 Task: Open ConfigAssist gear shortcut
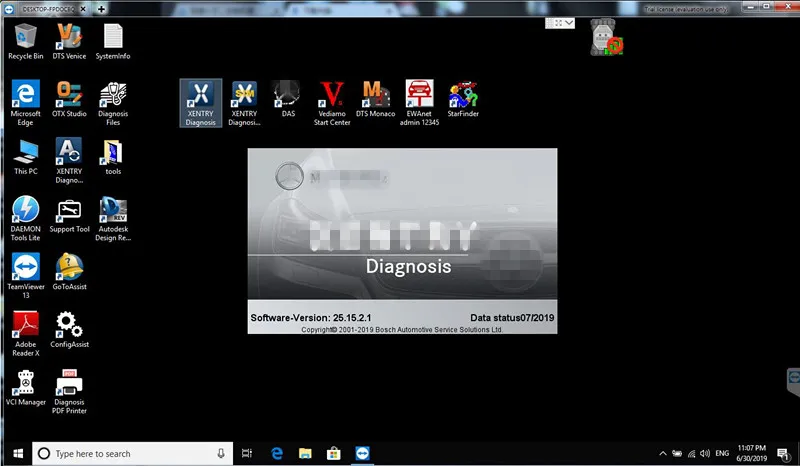(x=69, y=330)
